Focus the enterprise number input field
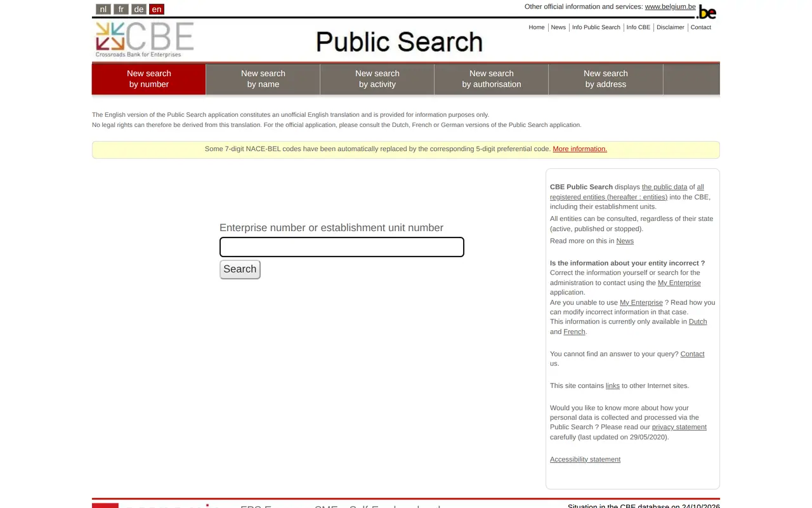This screenshot has height=508, width=812. [342, 247]
